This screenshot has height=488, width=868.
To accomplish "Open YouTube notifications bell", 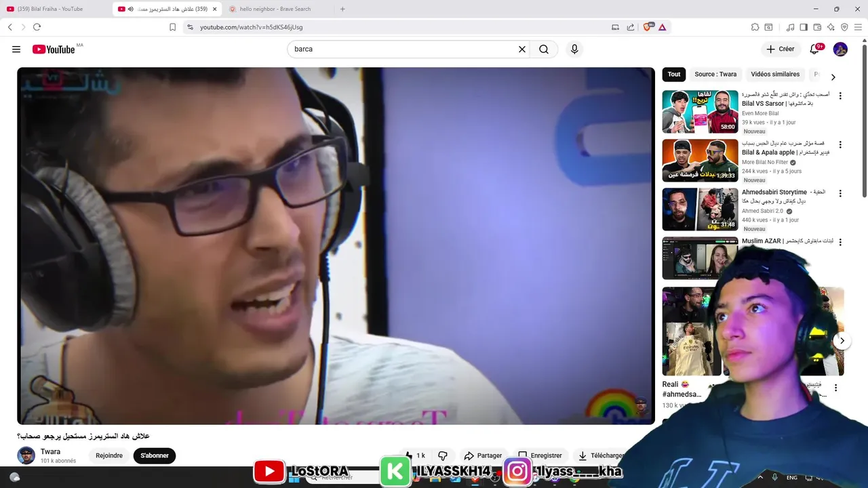I will [x=815, y=49].
